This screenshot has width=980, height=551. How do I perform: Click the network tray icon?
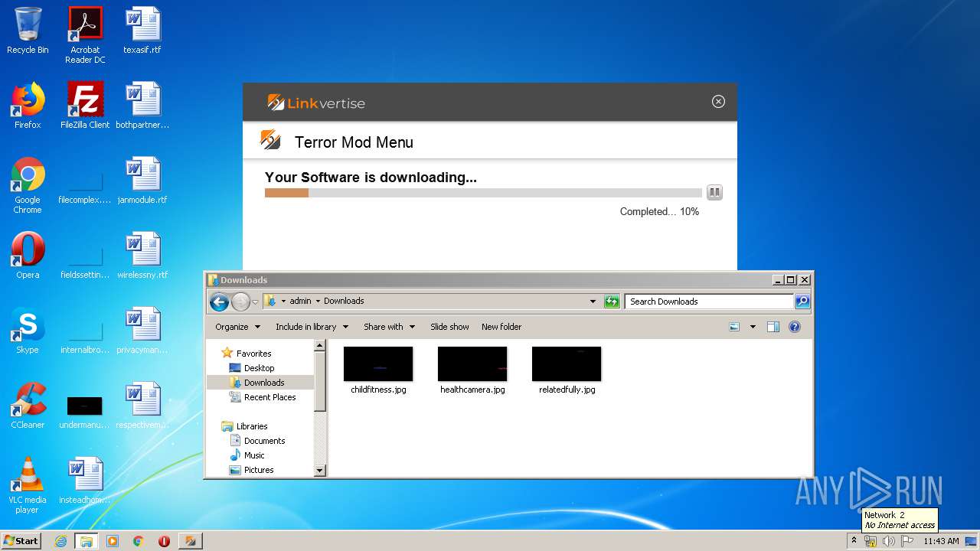tap(871, 541)
